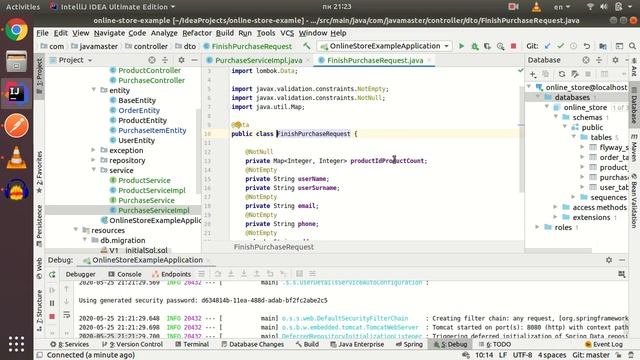Place cursor on productIdProductCount field

click(387, 161)
